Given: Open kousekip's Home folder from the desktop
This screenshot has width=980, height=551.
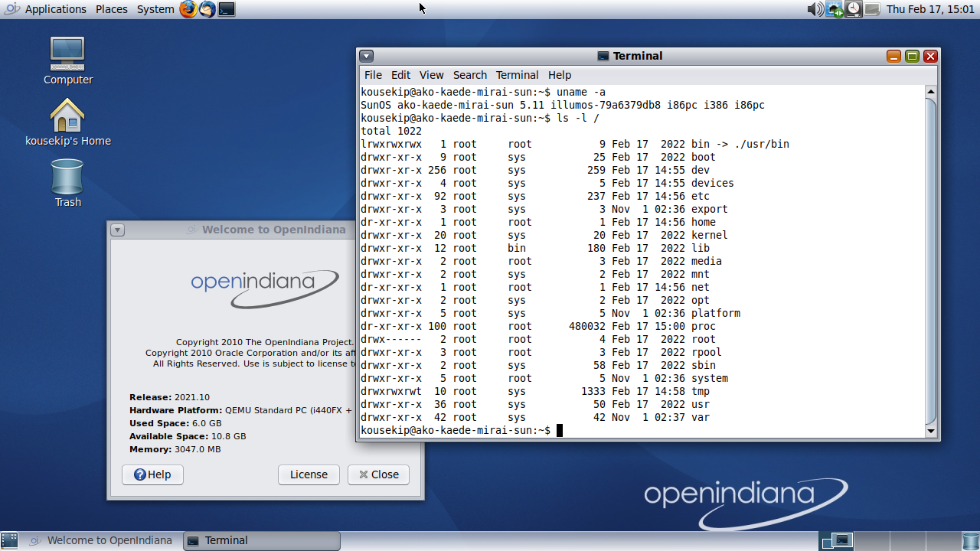Looking at the screenshot, I should 67,115.
